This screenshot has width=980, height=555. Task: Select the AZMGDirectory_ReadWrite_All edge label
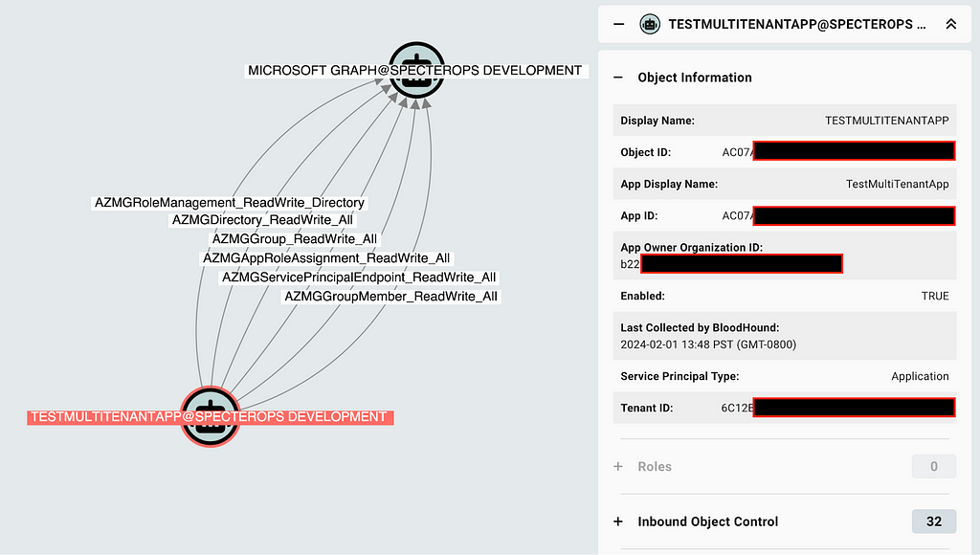coord(262,220)
